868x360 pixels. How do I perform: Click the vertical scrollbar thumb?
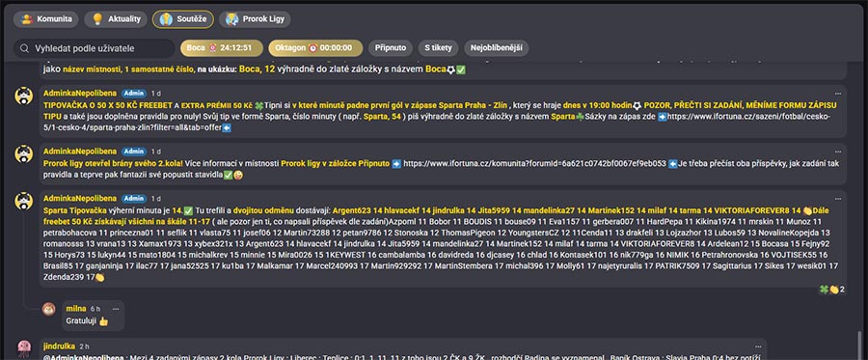click(859, 345)
